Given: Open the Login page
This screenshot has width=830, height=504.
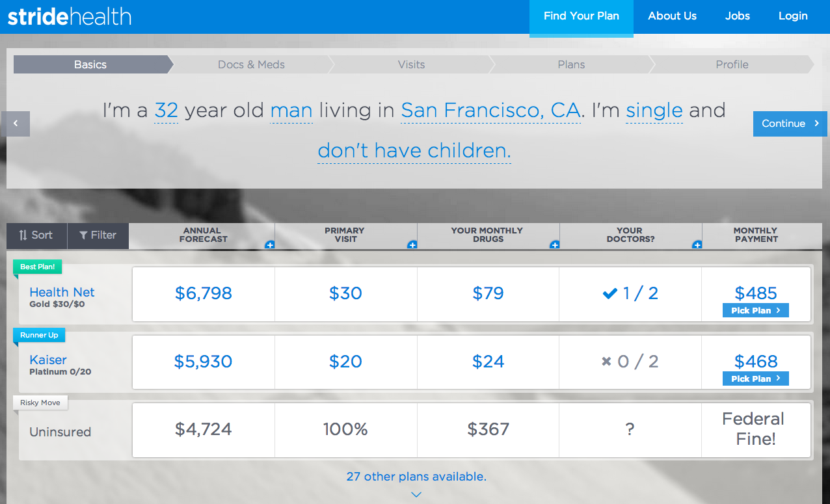Looking at the screenshot, I should 793,16.
